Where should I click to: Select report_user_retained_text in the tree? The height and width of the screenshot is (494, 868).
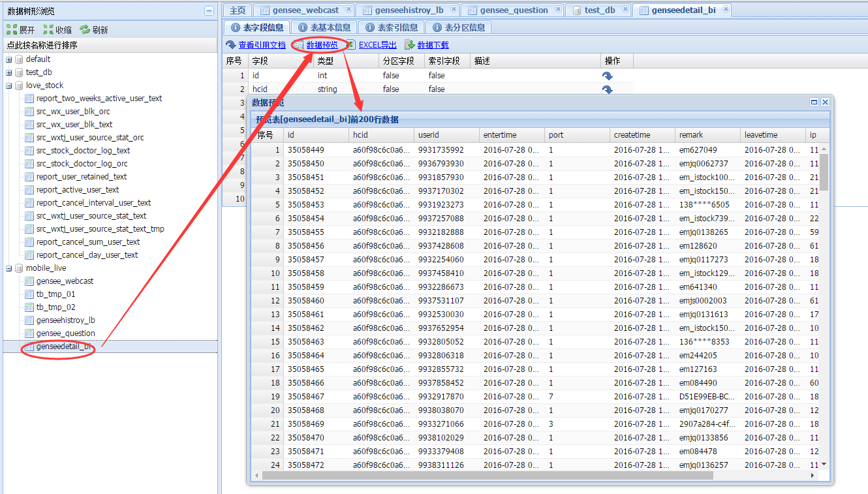point(82,177)
